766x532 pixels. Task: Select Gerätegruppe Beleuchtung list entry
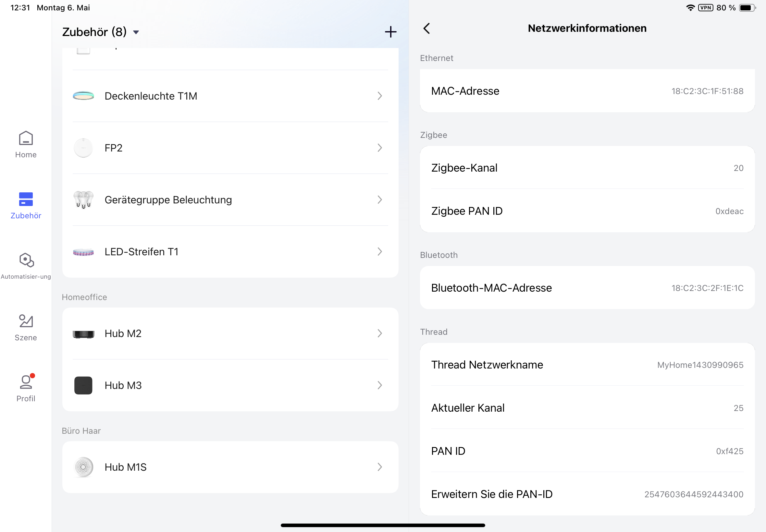click(168, 200)
